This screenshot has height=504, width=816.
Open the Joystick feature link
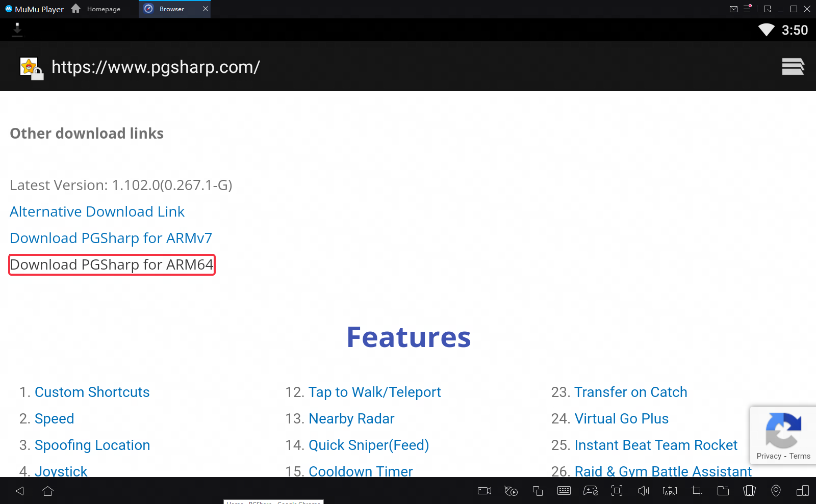(x=61, y=470)
